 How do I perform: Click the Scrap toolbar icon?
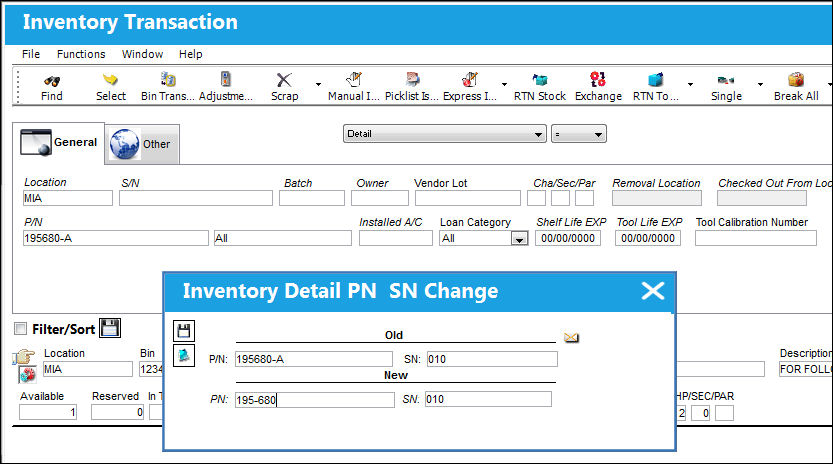pyautogui.click(x=284, y=80)
